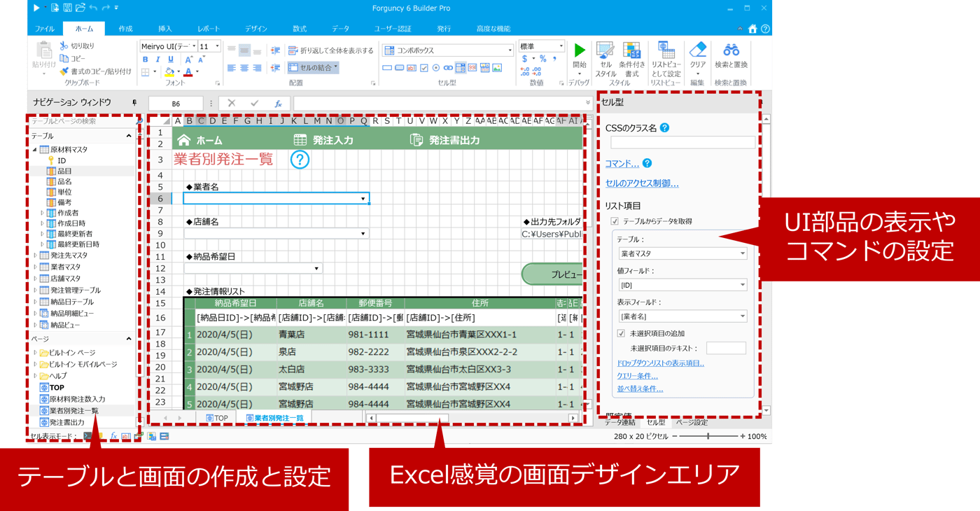Open Cell Style (セルスタイル) gallery
The image size is (980, 511).
click(605, 59)
